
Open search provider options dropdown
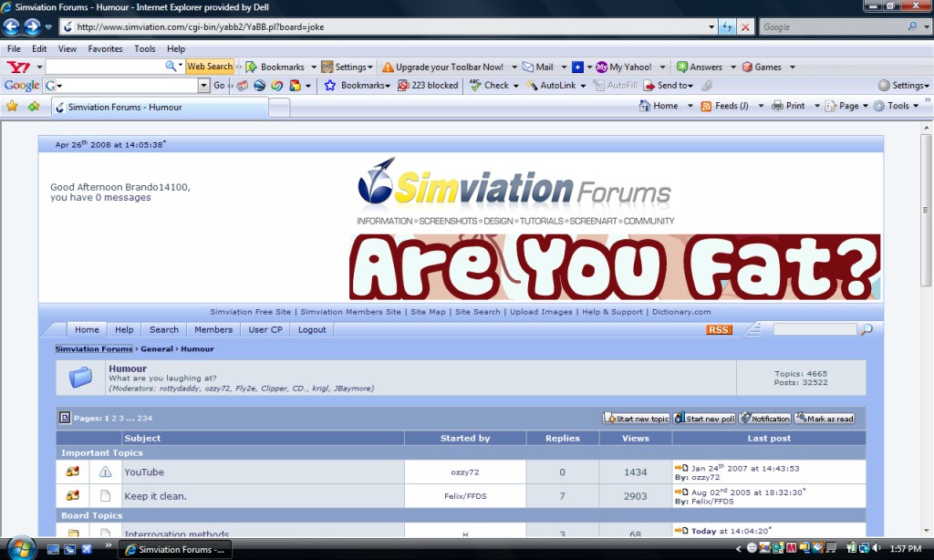tap(927, 26)
